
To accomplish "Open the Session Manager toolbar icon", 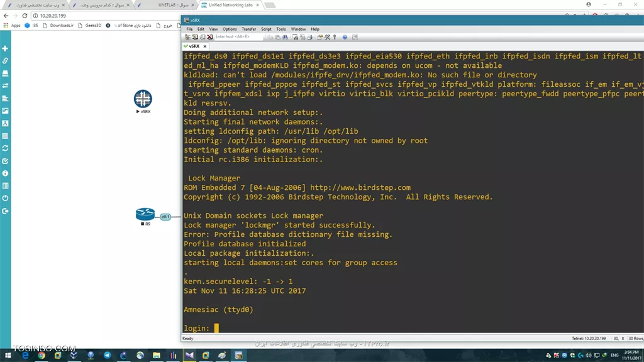I will tap(188, 37).
